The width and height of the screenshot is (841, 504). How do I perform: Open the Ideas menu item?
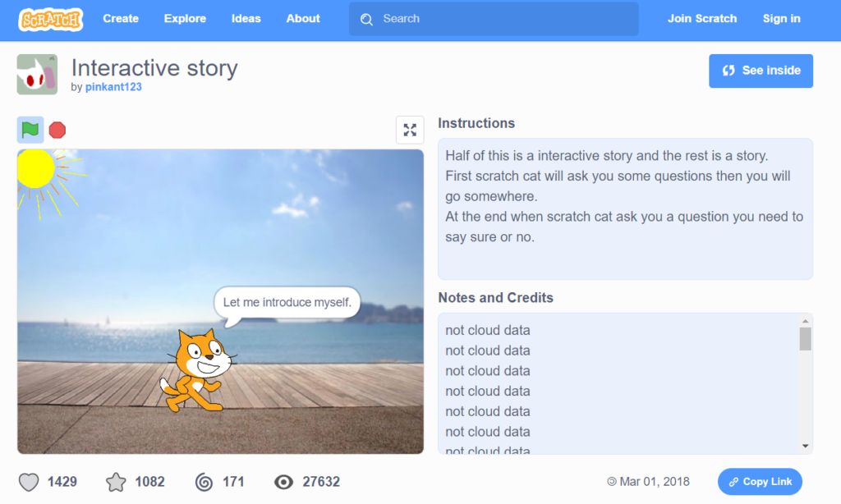click(246, 19)
